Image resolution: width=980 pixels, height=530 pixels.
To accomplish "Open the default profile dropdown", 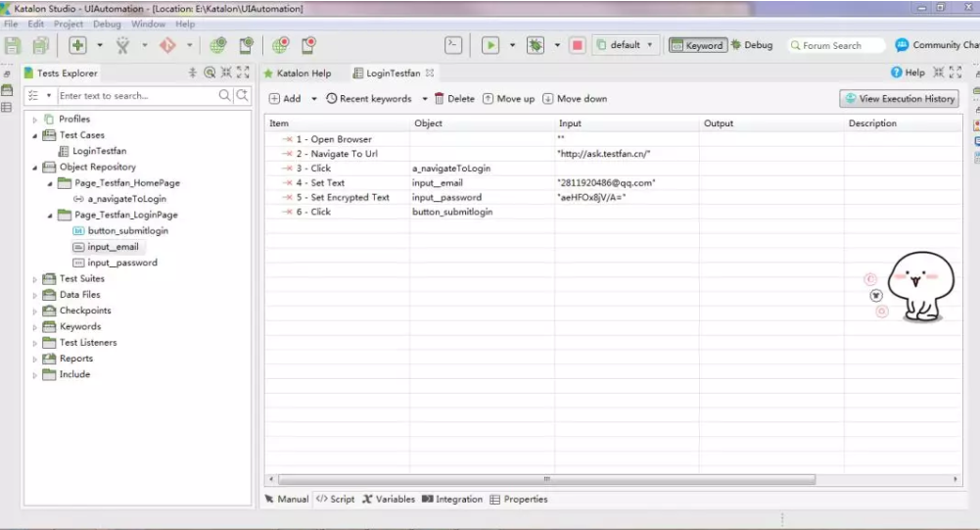I will pos(625,45).
